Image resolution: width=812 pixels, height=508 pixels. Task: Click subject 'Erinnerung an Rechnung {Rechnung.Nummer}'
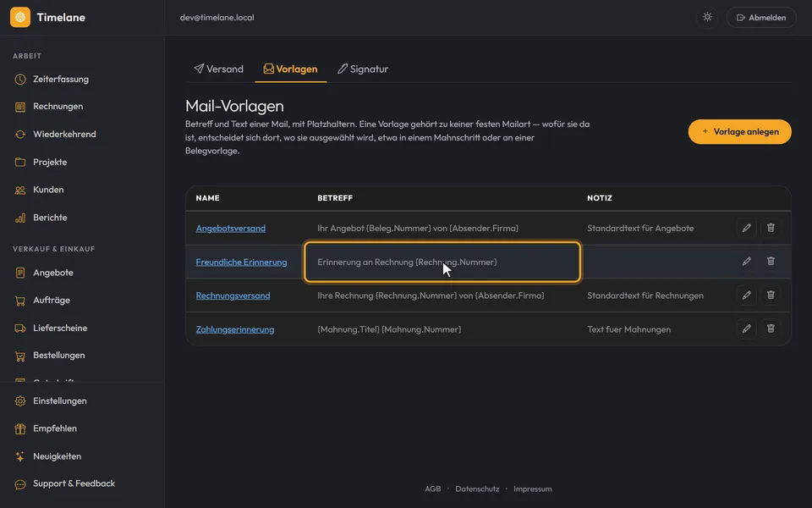(407, 262)
